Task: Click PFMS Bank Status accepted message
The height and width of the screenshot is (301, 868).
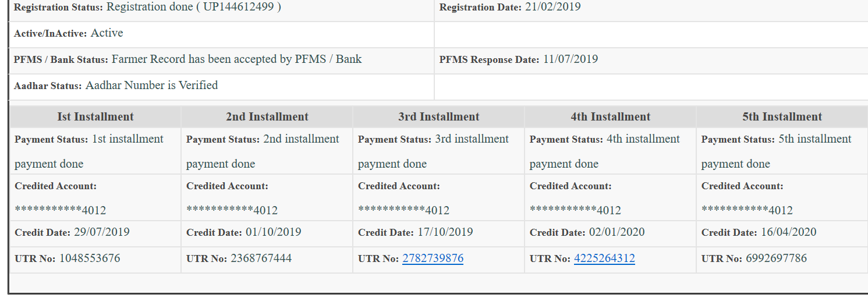Action: 236,59
